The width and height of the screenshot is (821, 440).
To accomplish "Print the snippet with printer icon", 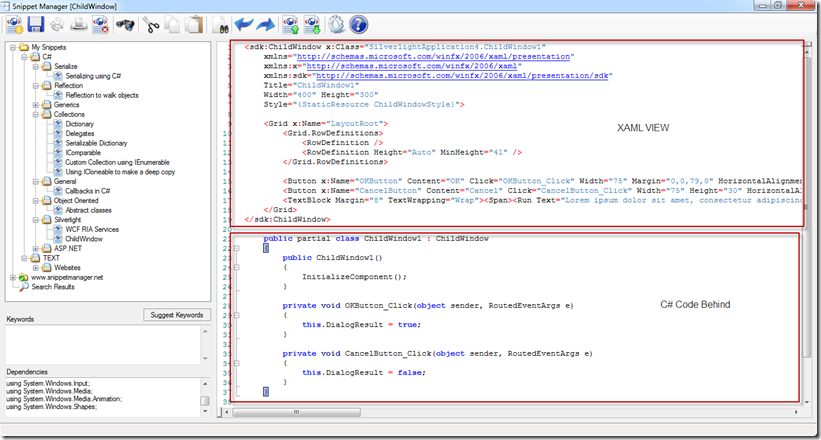I will [x=79, y=25].
